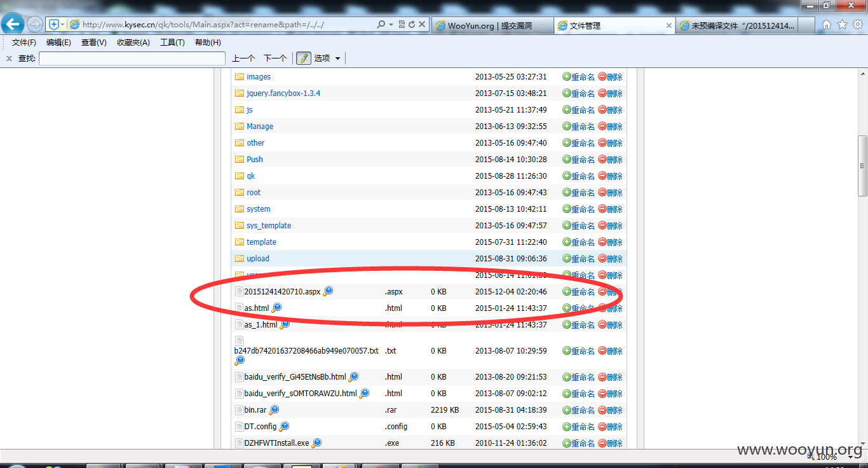868x468 pixels.
Task: Expand the 选项 dropdown in find bar
Action: pyautogui.click(x=337, y=59)
